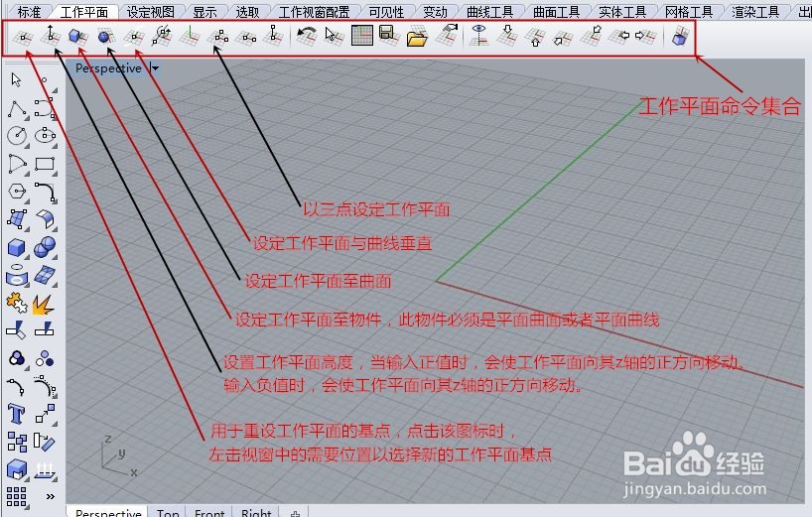Switch to the 工作视窗配置 toolbar tab

314,11
